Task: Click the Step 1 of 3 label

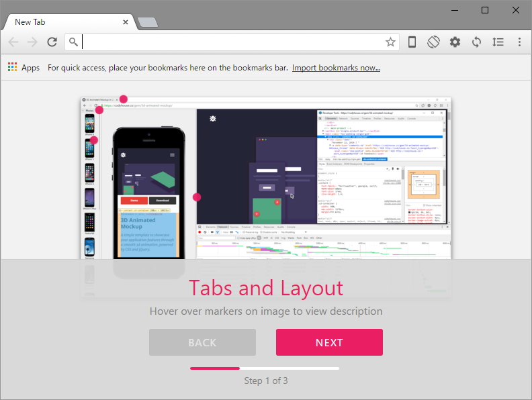Action: click(x=266, y=381)
